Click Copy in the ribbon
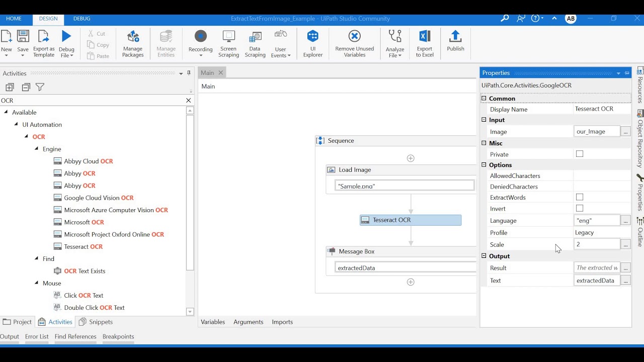This screenshot has width=644, height=362. point(98,45)
